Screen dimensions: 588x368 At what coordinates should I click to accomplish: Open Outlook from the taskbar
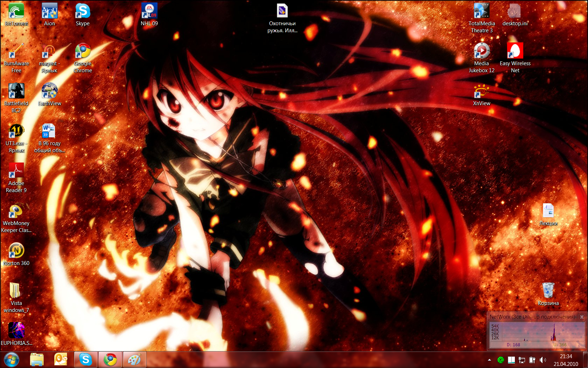(x=61, y=360)
